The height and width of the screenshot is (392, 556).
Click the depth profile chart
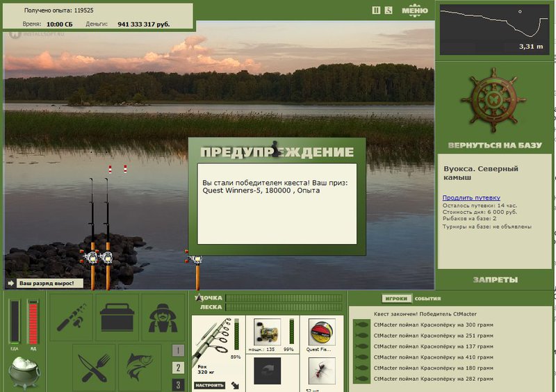[495, 30]
